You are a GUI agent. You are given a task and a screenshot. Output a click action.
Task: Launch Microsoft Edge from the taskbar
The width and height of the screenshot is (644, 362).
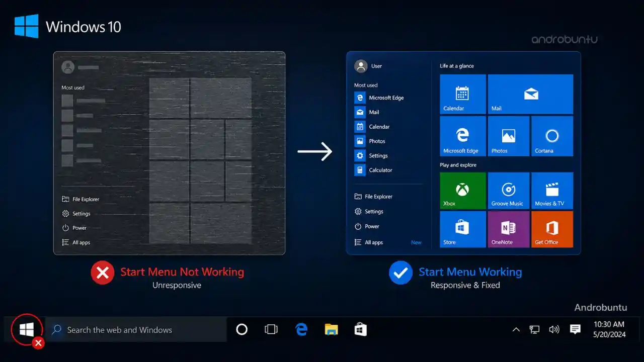(301, 329)
